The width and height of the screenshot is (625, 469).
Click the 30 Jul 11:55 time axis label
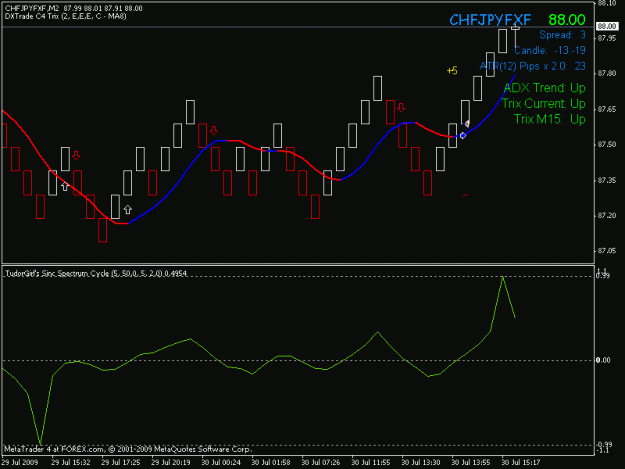371,463
